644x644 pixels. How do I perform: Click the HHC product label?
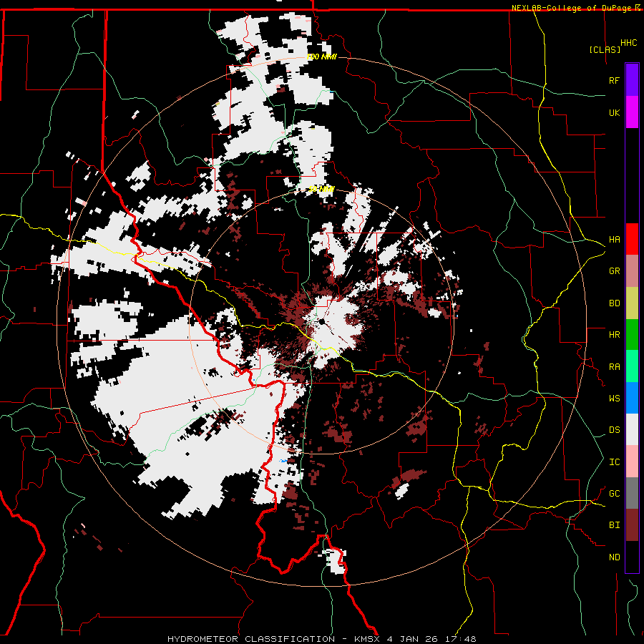[628, 43]
